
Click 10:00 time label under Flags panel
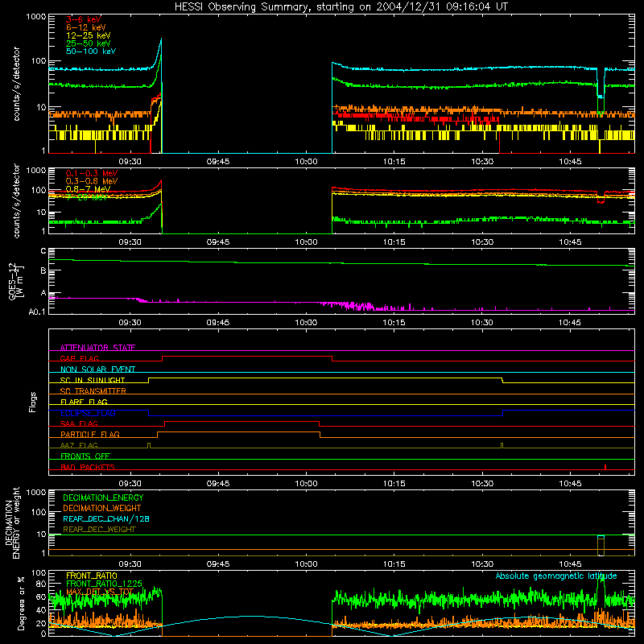tap(306, 484)
